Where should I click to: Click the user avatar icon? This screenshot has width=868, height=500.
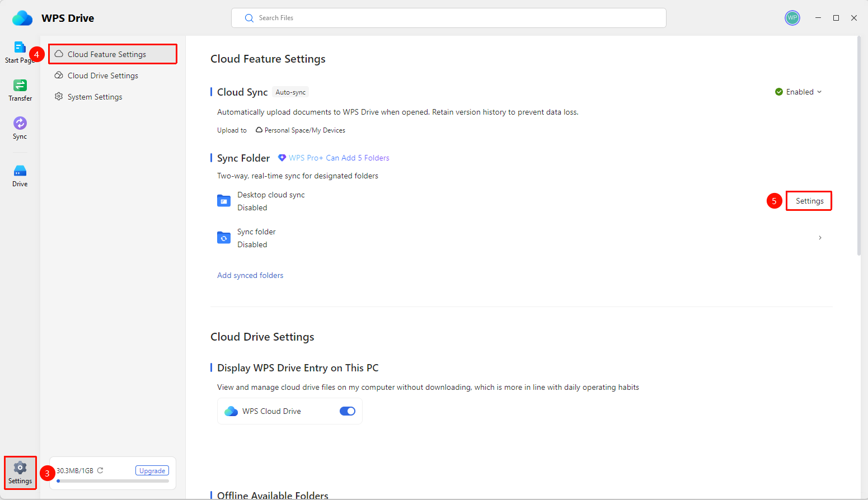792,18
